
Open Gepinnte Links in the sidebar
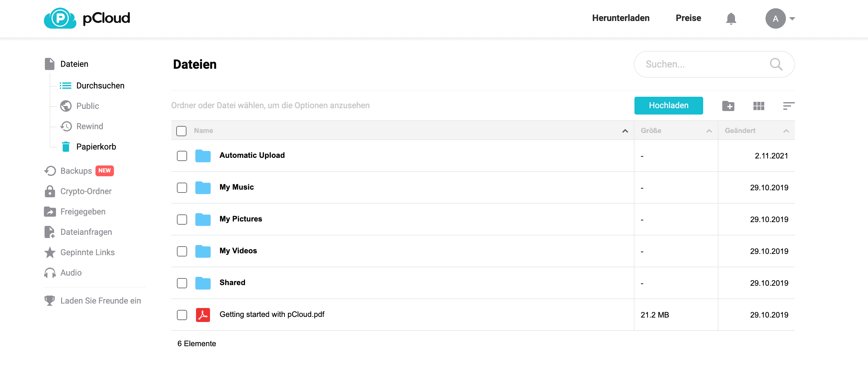pos(87,252)
